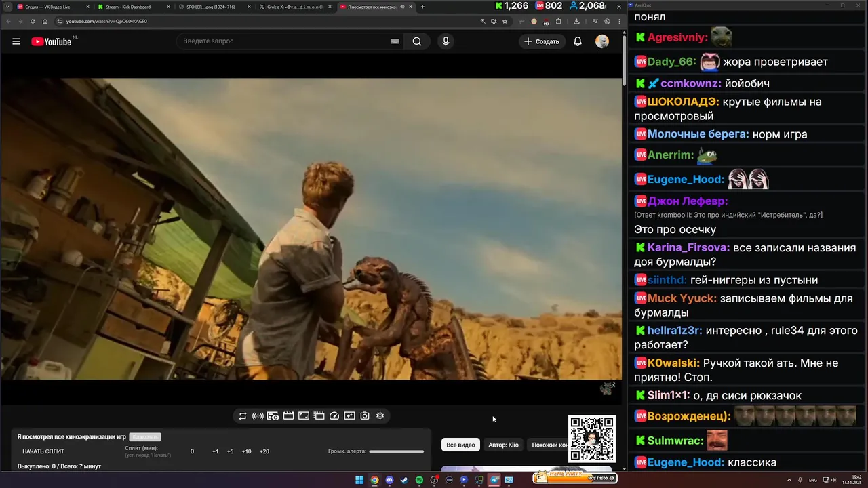868x488 pixels.
Task: Open the enhancer settings gear icon
Action: click(380, 416)
